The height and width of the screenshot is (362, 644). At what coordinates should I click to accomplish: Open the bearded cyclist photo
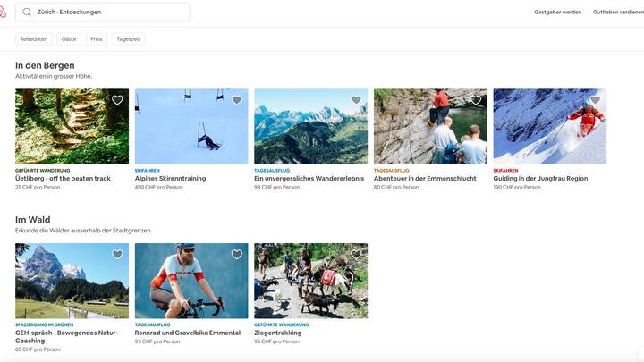click(191, 281)
